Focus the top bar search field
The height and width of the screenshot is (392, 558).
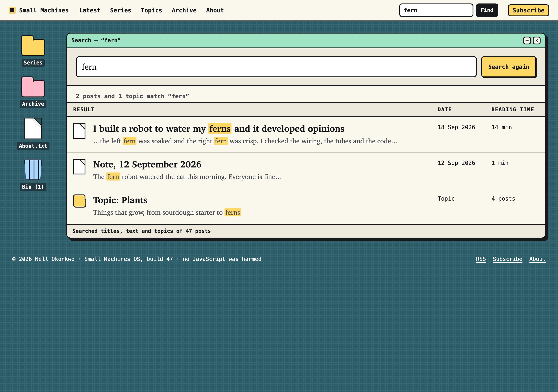point(436,10)
